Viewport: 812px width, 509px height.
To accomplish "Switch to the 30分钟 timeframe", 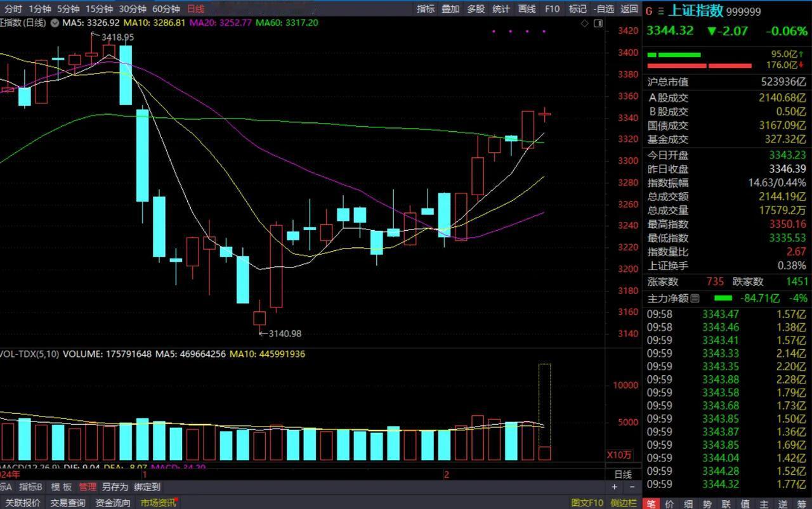I will tap(133, 9).
